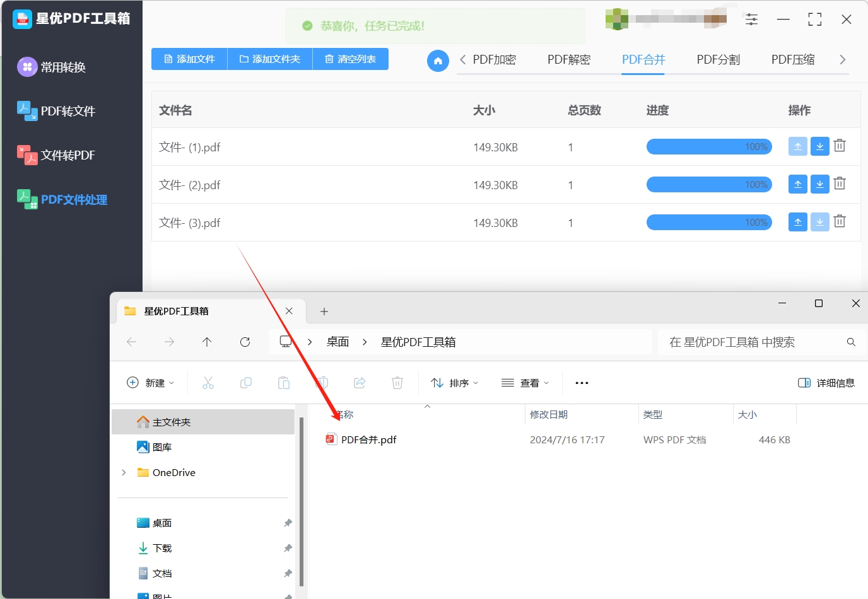Click the Share icon in Explorer toolbar
The image size is (868, 599).
pyautogui.click(x=360, y=383)
